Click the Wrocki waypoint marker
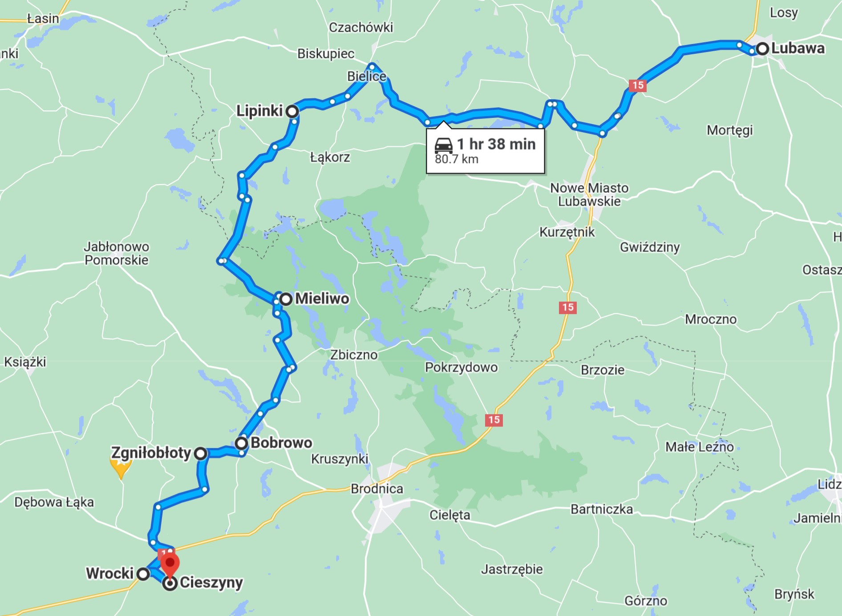 tap(143, 574)
